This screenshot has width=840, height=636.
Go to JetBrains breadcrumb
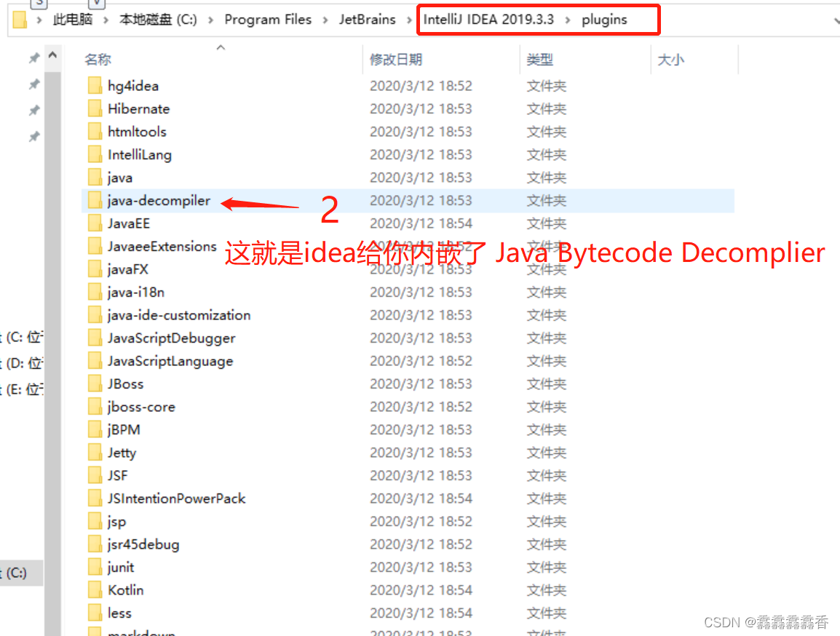point(368,20)
